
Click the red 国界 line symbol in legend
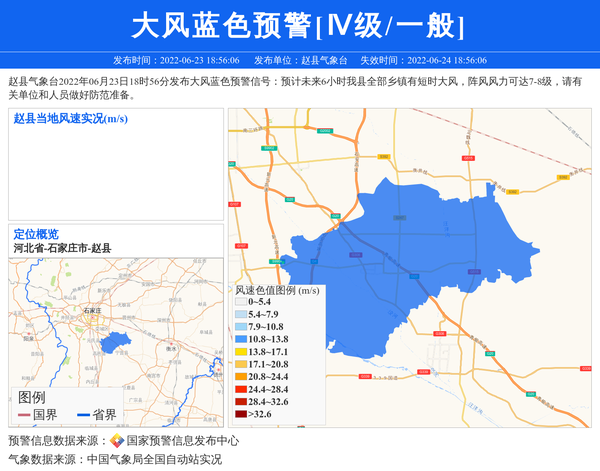[x=24, y=415]
